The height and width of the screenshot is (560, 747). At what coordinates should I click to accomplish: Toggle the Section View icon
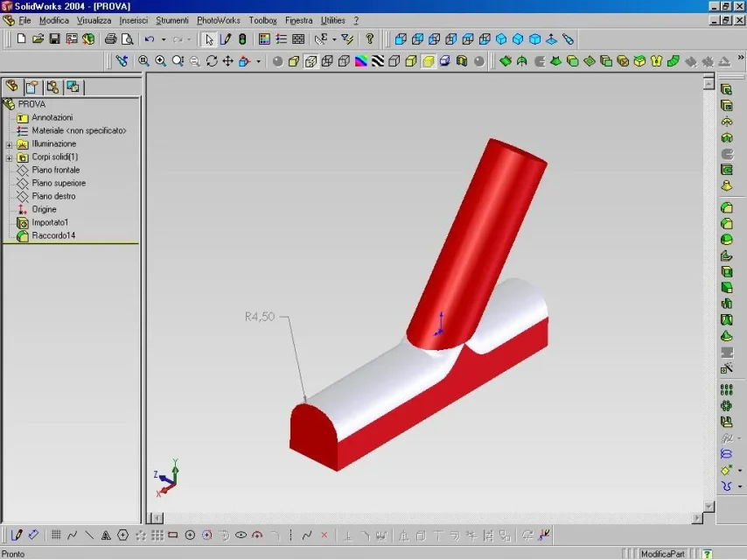point(462,61)
